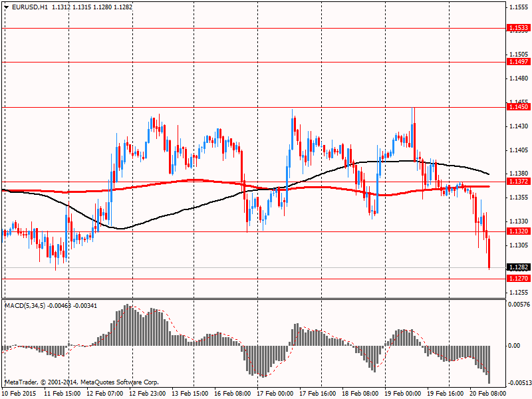Click the MACD scale value 0.00576
Image resolution: width=532 pixels, height=399 pixels.
[519, 305]
